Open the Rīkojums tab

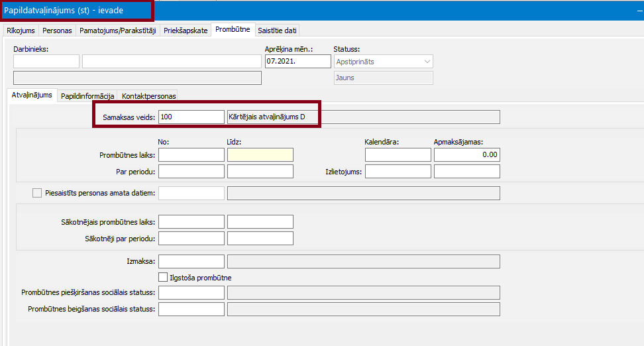click(21, 30)
